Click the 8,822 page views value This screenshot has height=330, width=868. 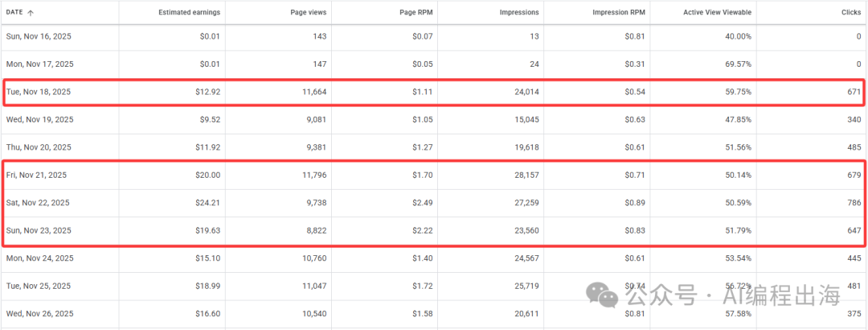tap(316, 231)
